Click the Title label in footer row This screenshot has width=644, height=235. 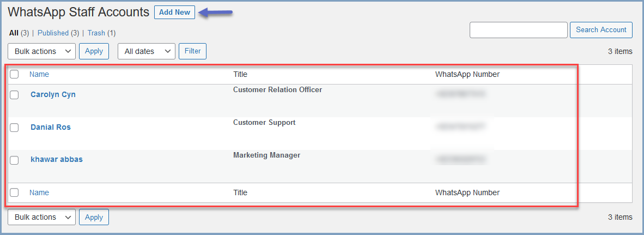(240, 192)
